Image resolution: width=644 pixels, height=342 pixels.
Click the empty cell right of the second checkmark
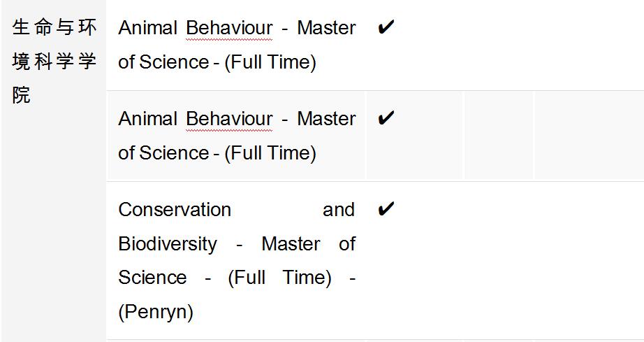pos(499,136)
